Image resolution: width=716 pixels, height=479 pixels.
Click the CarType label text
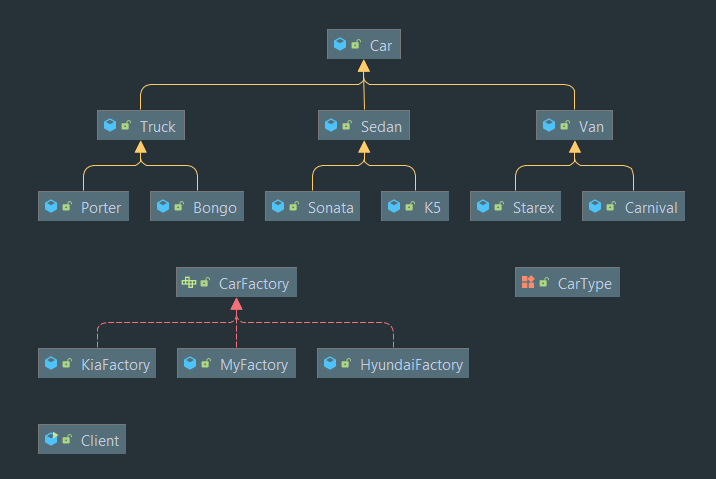585,284
